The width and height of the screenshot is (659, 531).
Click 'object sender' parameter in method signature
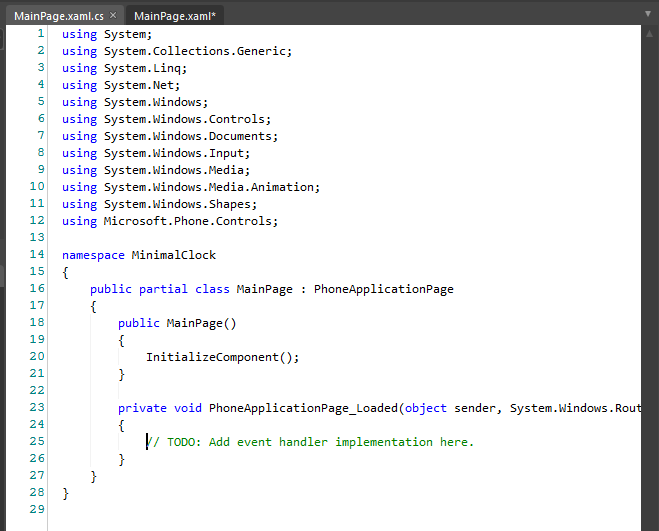tap(450, 408)
